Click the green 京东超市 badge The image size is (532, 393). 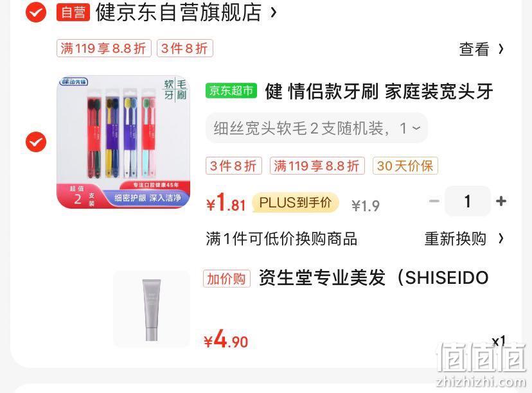[231, 91]
